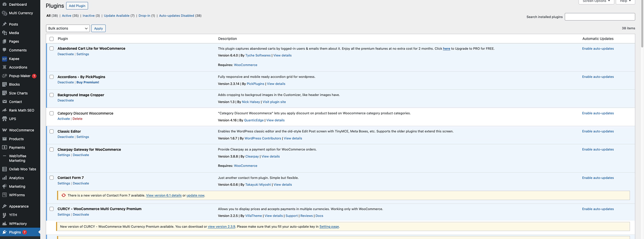This screenshot has width=644, height=239.
Task: Open UPS cart icon
Action: pyautogui.click(x=4, y=119)
